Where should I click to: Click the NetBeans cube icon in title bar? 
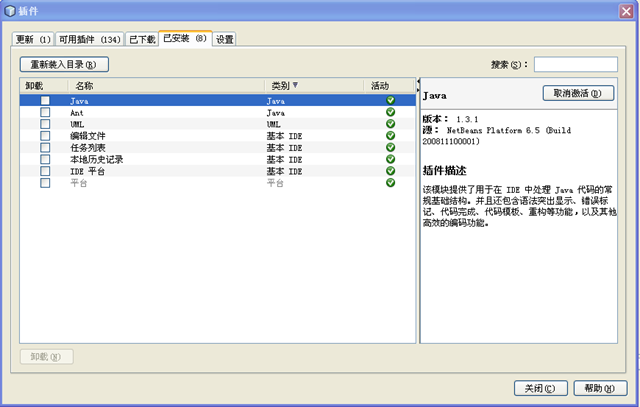click(x=10, y=11)
